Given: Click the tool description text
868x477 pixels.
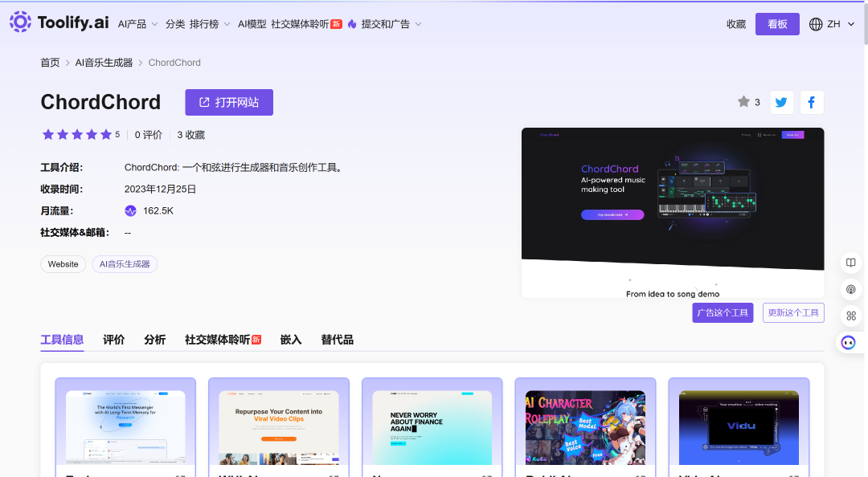Looking at the screenshot, I should tap(235, 168).
